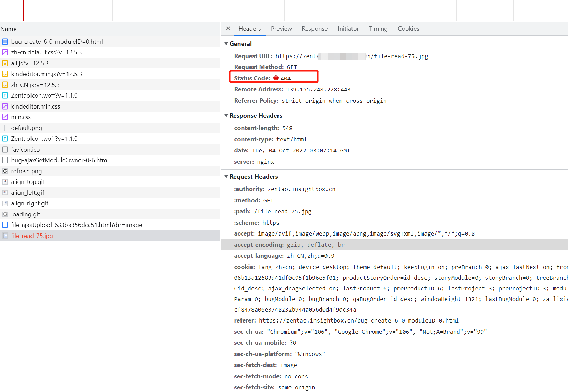Click the align_top.gif thumbnail icon
568x392 pixels.
point(5,182)
